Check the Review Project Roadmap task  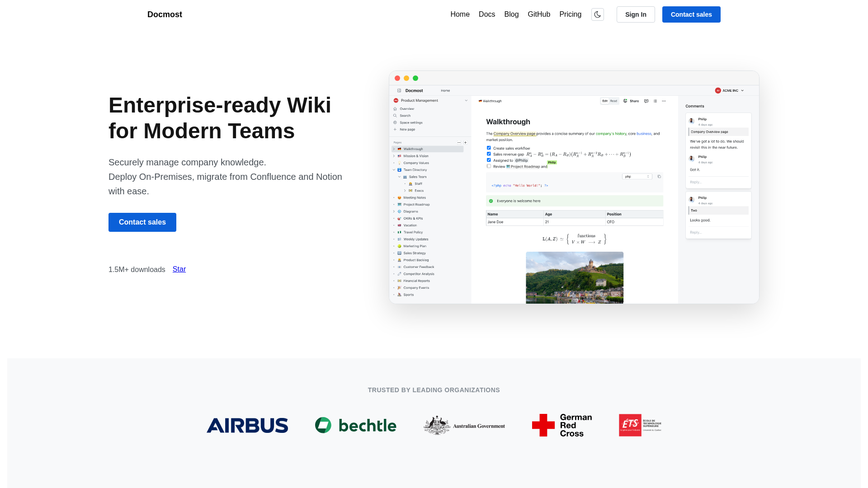point(489,166)
